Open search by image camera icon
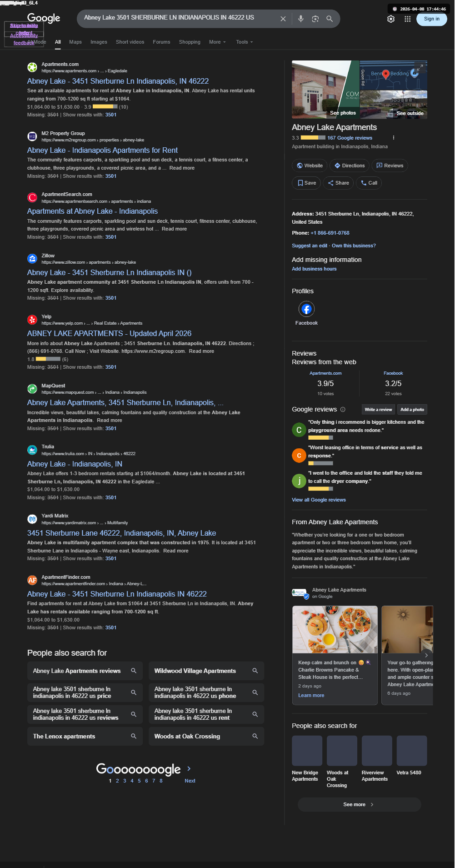 315,19
